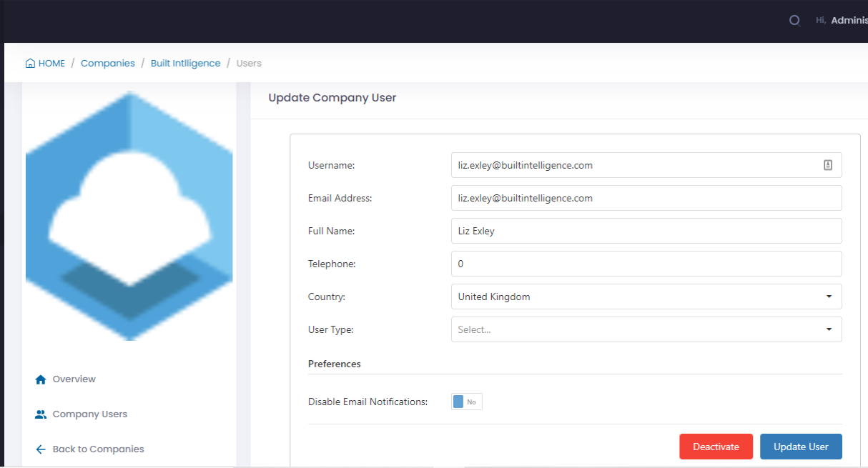Click the Full Name label text

point(332,231)
